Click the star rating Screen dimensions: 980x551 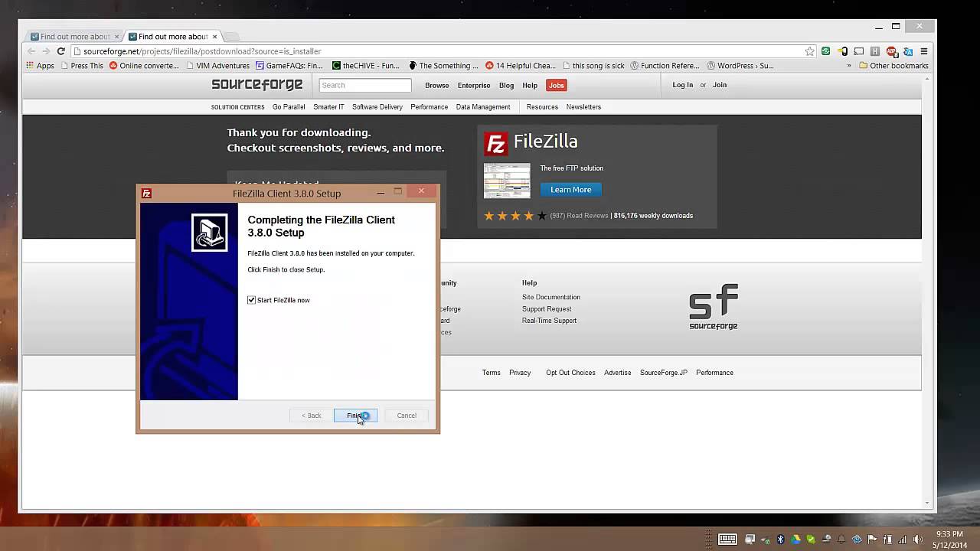[x=515, y=216]
